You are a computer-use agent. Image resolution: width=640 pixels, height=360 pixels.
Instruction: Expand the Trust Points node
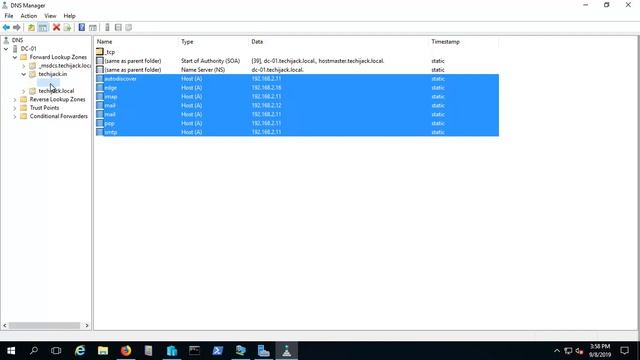coord(15,108)
